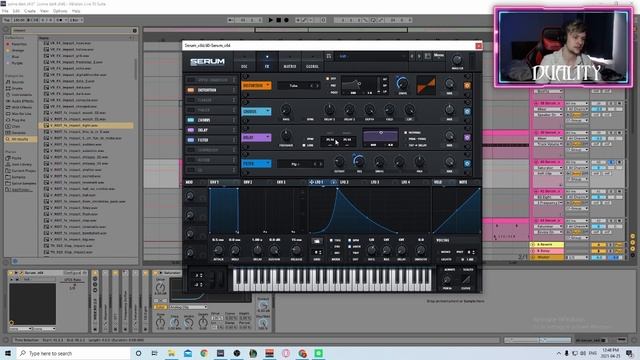This screenshot has height=360, width=640.
Task: Click the Poly voice count stepper
Action: [x=471, y=252]
